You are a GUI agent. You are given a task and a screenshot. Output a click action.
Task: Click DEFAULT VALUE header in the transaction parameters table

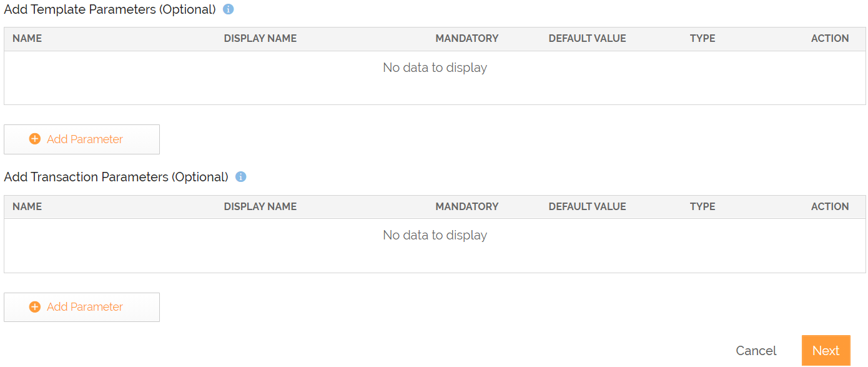tap(587, 206)
